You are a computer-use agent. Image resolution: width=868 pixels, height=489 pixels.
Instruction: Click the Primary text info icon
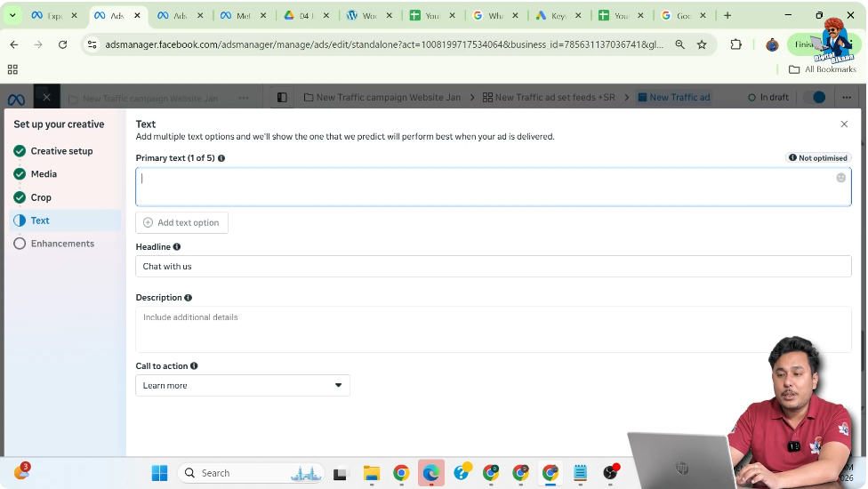[x=221, y=158]
